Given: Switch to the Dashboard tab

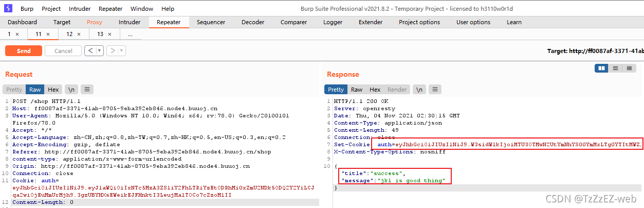Looking at the screenshot, I should pos(22,22).
